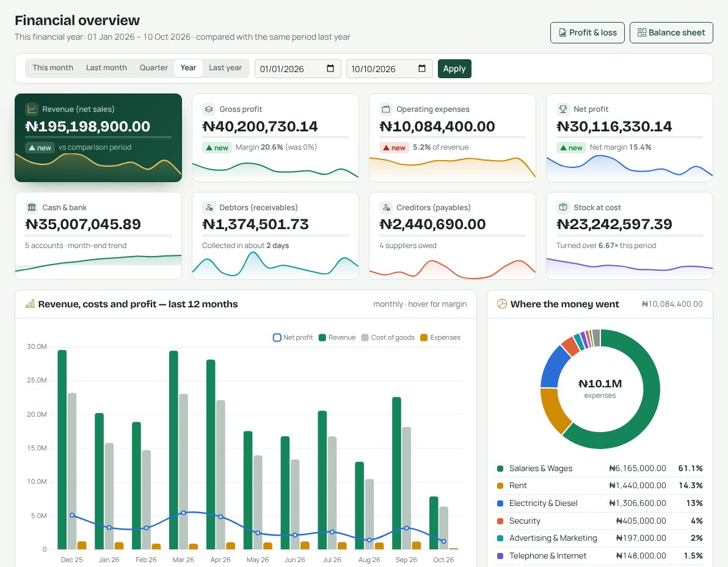728x567 pixels.
Task: Click the Security red legend swatch
Action: pos(500,521)
